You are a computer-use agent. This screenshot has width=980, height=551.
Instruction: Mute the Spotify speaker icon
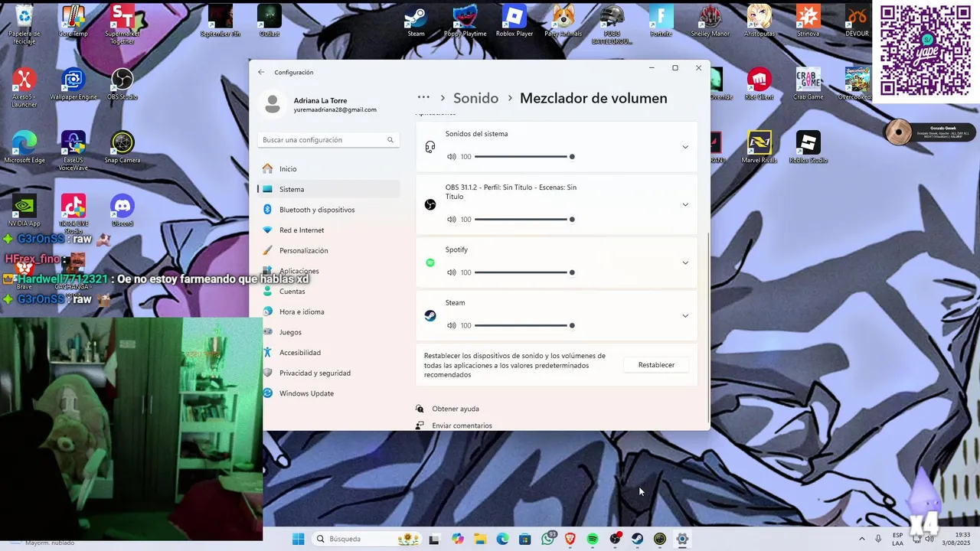(452, 272)
